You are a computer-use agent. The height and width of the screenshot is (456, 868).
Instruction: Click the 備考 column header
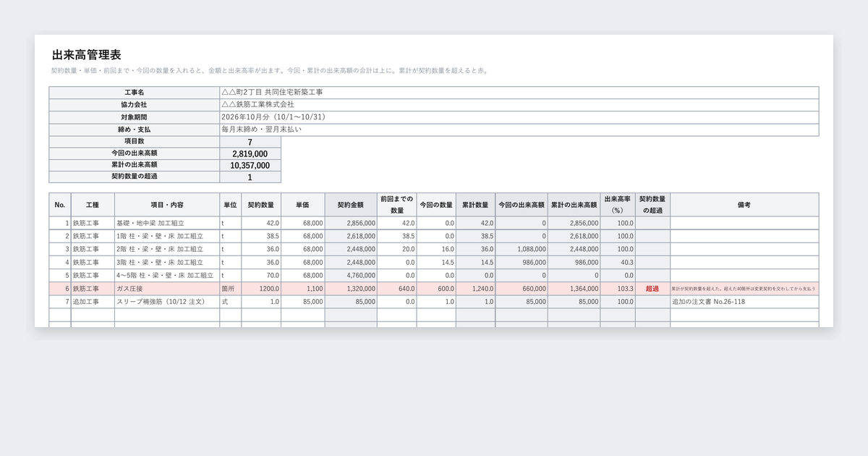[x=744, y=205]
